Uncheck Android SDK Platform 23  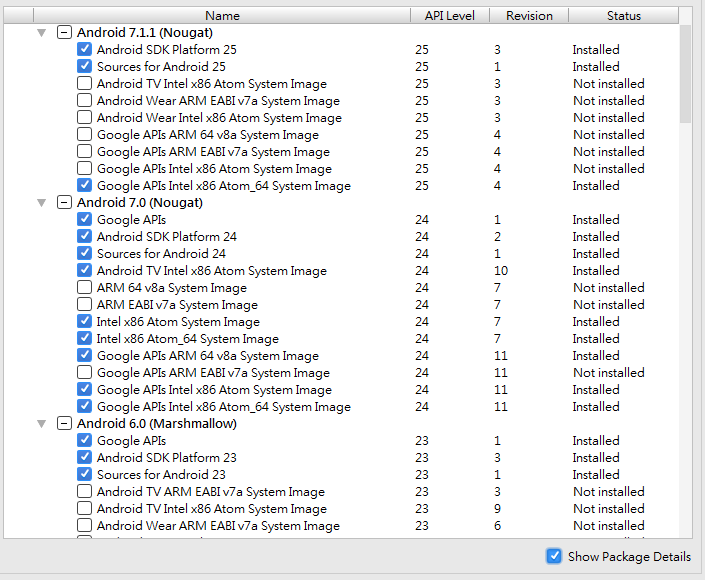coord(85,457)
